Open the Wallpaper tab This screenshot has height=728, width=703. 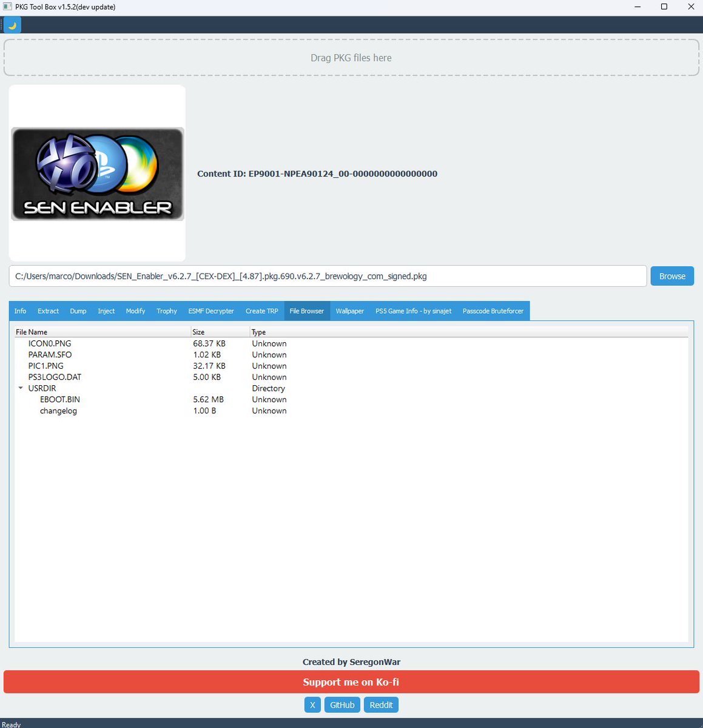pyautogui.click(x=350, y=311)
